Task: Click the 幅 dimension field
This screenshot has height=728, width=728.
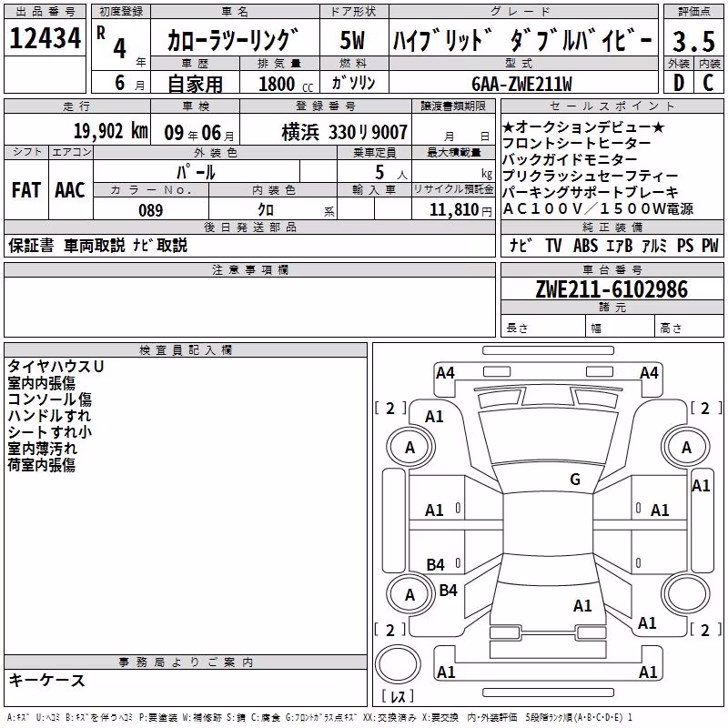Action: click(x=620, y=328)
